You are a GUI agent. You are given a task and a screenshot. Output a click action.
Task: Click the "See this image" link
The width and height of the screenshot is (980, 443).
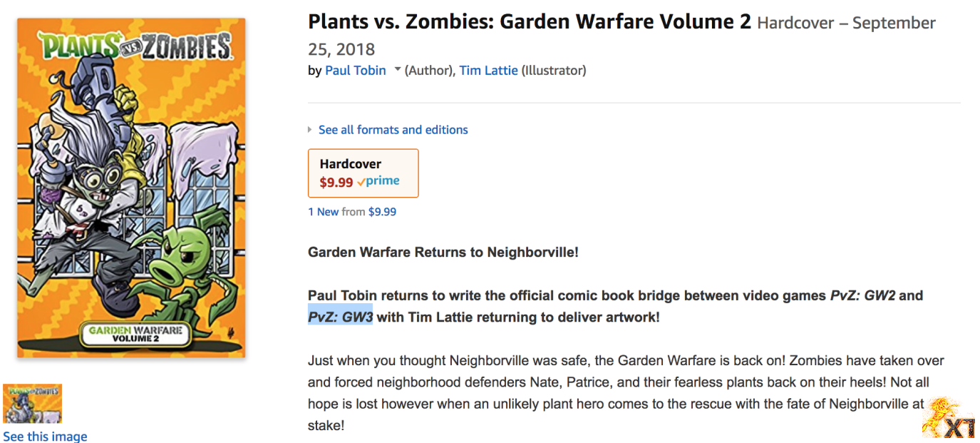pos(45,436)
